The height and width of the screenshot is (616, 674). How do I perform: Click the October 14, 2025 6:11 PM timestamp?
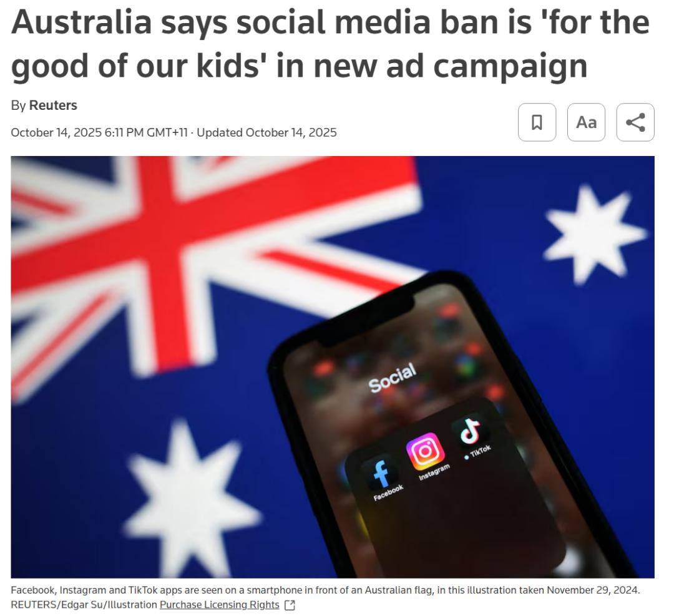[x=99, y=132]
